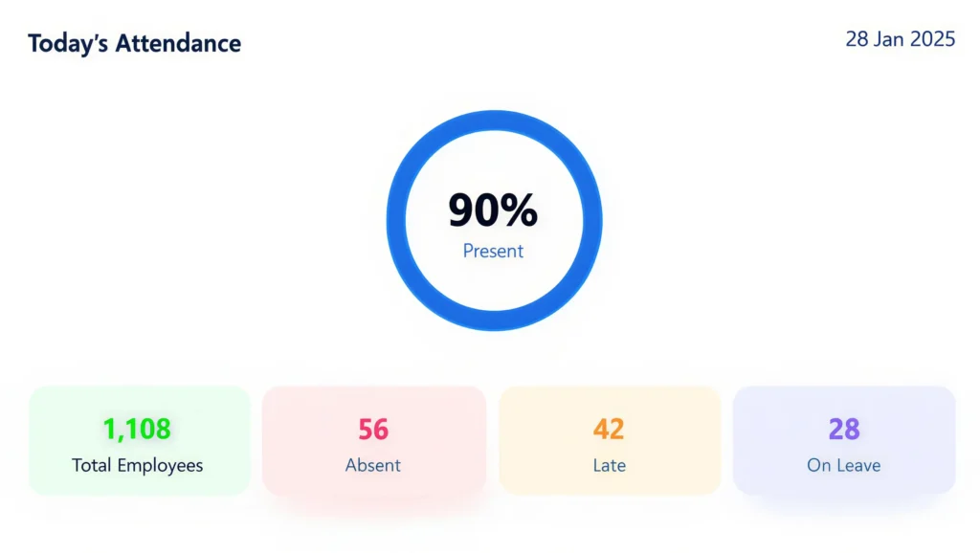Viewport: 980px width, 553px height.
Task: Click the 1,108 employee count number
Action: pyautogui.click(x=137, y=430)
